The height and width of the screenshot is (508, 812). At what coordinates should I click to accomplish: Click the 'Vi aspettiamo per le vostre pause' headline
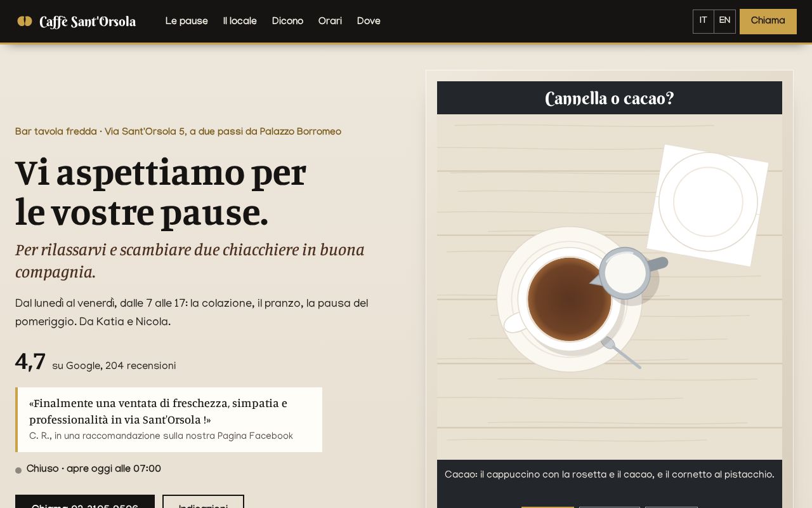tap(160, 192)
